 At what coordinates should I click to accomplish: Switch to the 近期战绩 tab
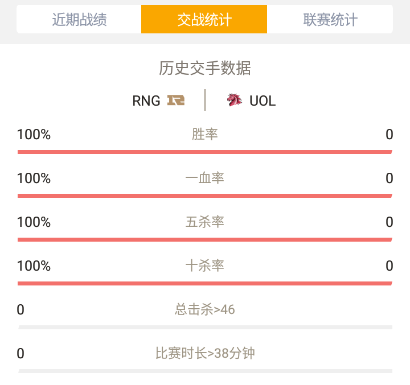click(79, 19)
